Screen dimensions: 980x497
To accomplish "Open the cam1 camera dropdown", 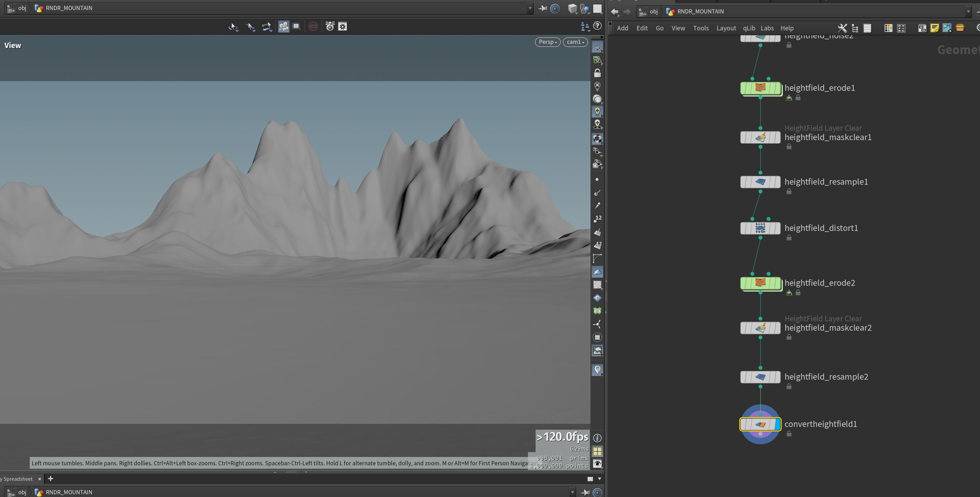I will (575, 42).
